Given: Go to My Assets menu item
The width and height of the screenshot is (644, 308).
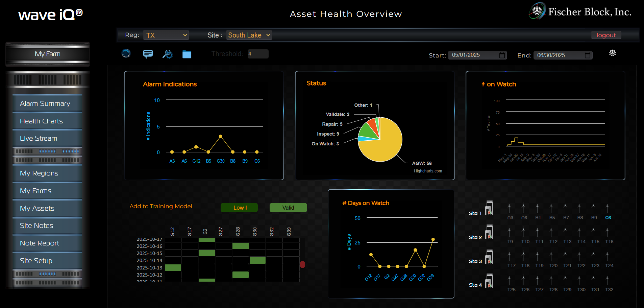Looking at the screenshot, I should pos(47,208).
